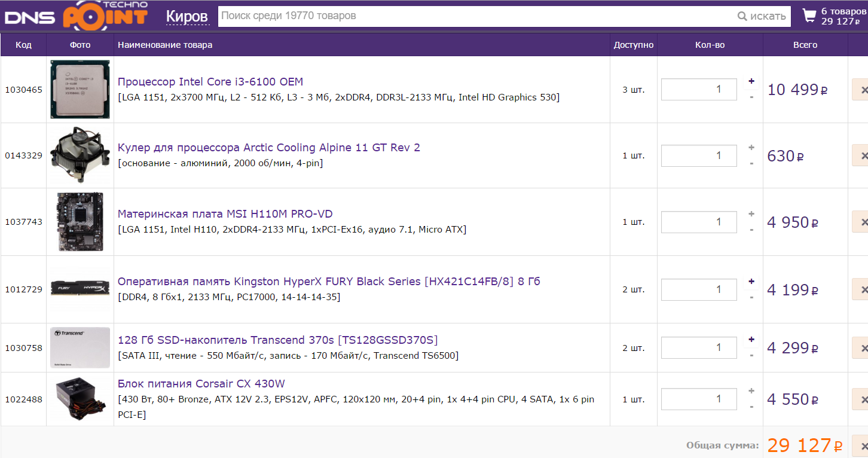Increase quantity of Kingston HyperX FURY memory
Viewport: 868px width, 458px height.
pos(751,282)
